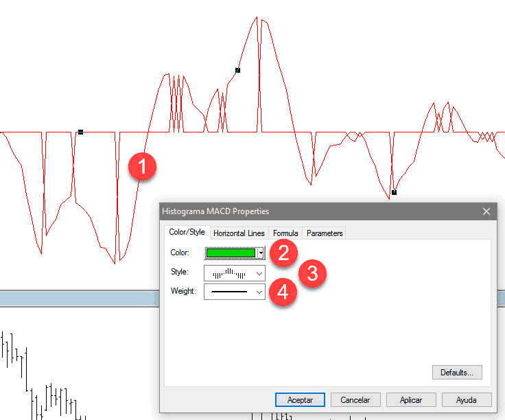Expand the Style histogram dropdown
Viewport: 505px width, 420px height.
(x=235, y=273)
